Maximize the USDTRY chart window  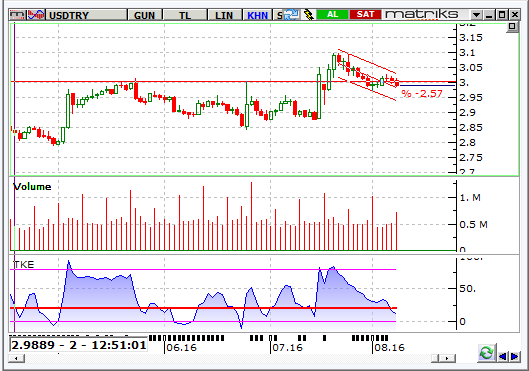(502, 15)
